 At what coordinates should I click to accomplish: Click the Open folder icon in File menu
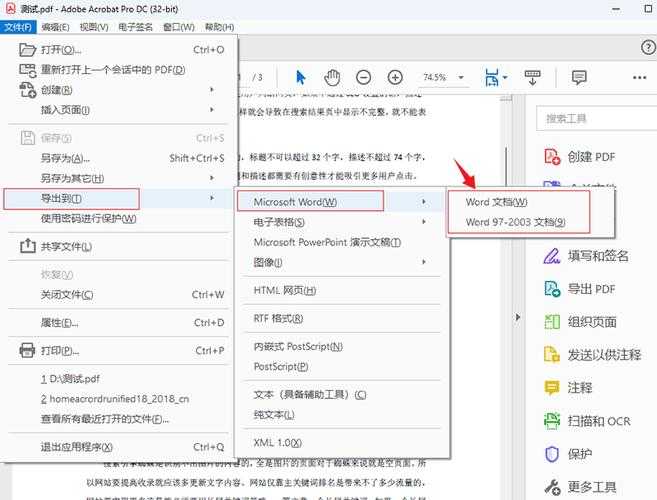[28, 50]
